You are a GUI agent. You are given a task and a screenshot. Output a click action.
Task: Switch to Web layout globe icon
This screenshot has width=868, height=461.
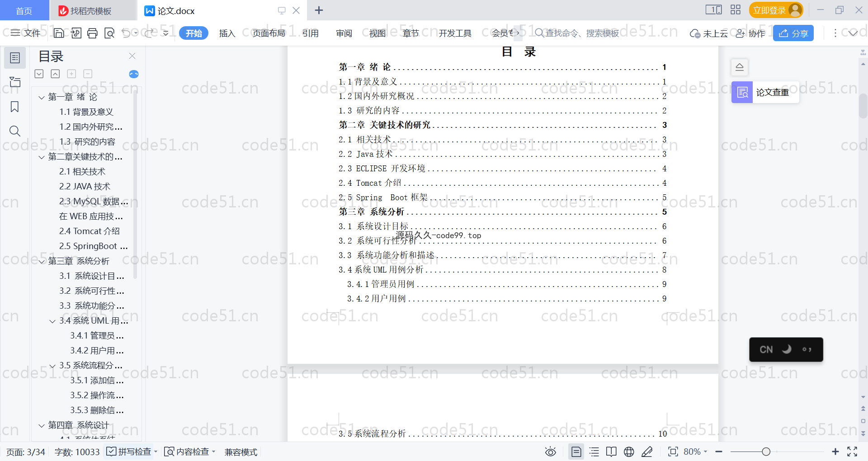pyautogui.click(x=629, y=452)
